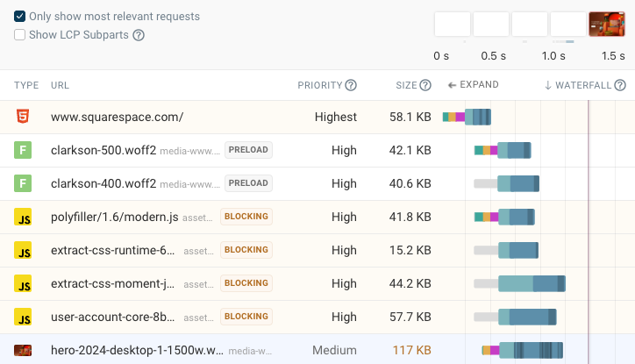
Task: Sort by Priority column header
Action: [320, 85]
